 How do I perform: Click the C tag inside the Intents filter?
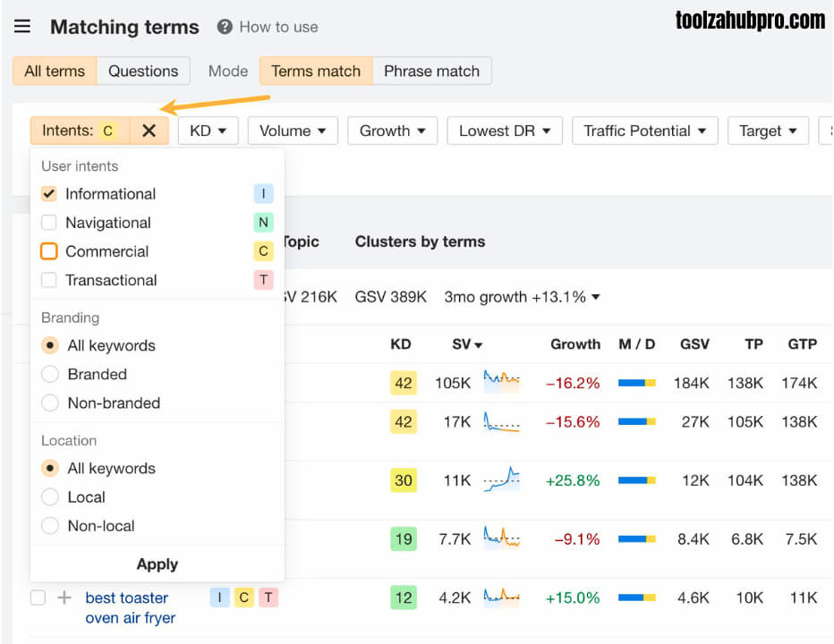coord(108,131)
